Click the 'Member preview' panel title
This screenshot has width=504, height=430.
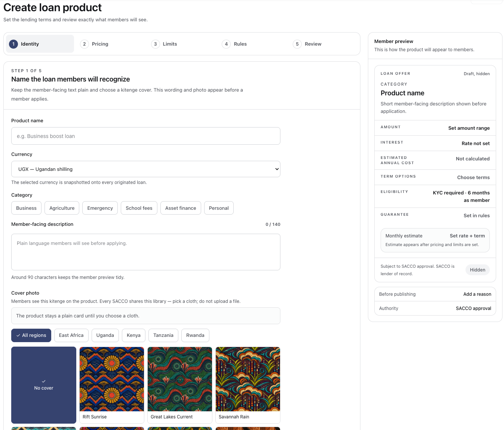tap(394, 41)
